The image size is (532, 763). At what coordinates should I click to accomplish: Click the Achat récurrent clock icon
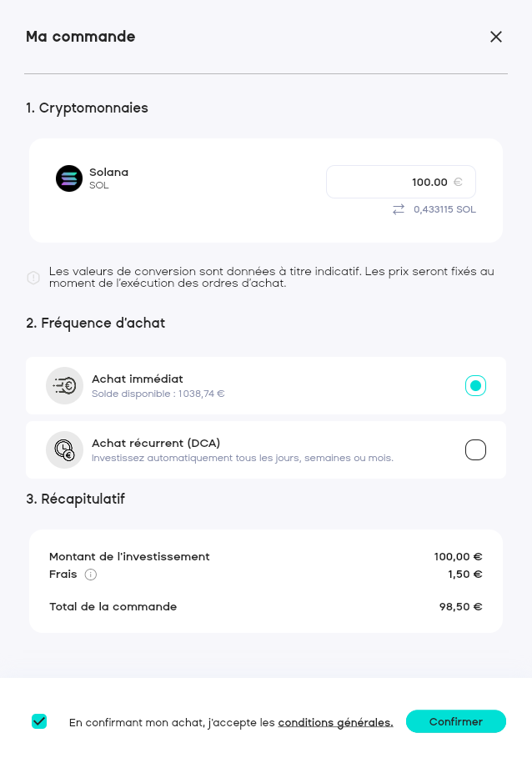pyautogui.click(x=64, y=450)
